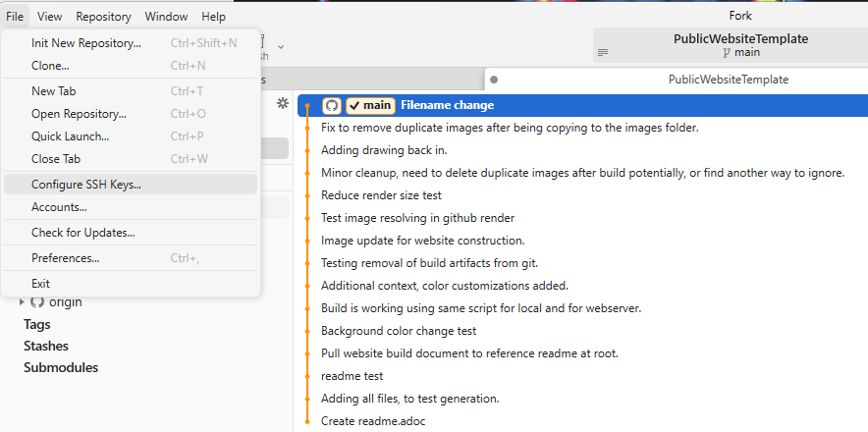The image size is (868, 432).
Task: Click the Tags section in sidebar
Action: [37, 324]
